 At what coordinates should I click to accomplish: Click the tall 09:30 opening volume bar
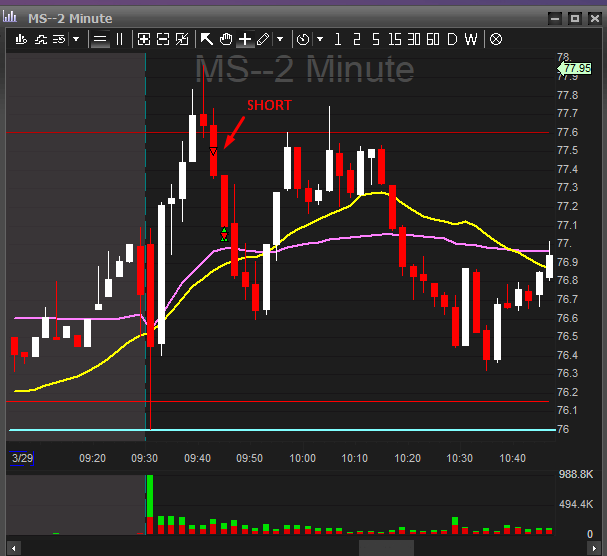tap(150, 504)
